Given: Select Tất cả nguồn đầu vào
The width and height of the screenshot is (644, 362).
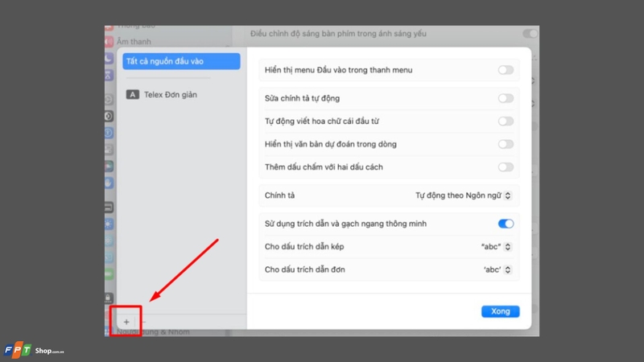Looking at the screenshot, I should [x=181, y=61].
